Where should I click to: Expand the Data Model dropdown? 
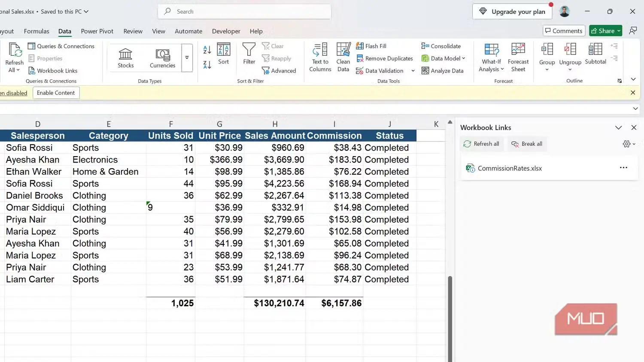point(464,58)
